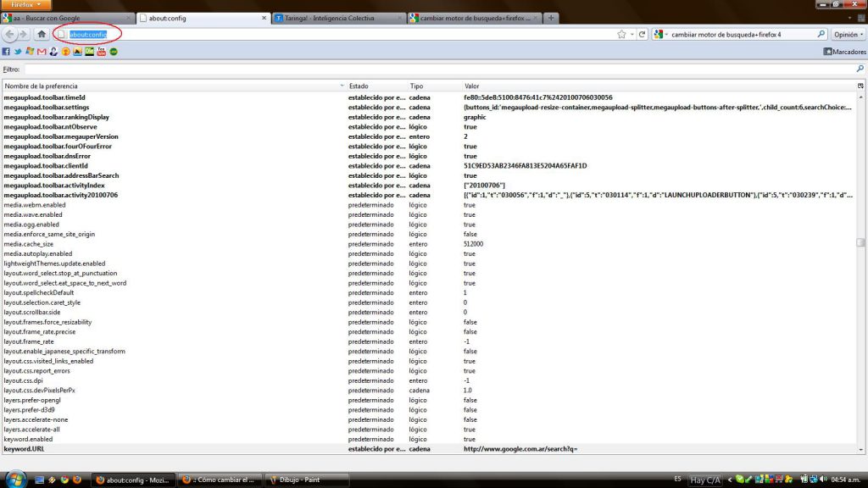
Task: Open the Opinión dropdown button
Action: (849, 35)
